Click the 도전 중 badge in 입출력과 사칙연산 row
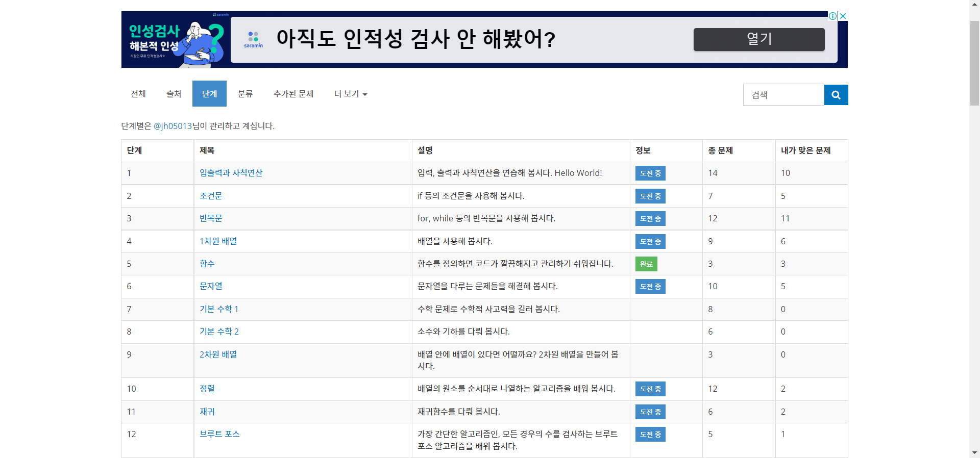The width and height of the screenshot is (980, 458). (650, 173)
